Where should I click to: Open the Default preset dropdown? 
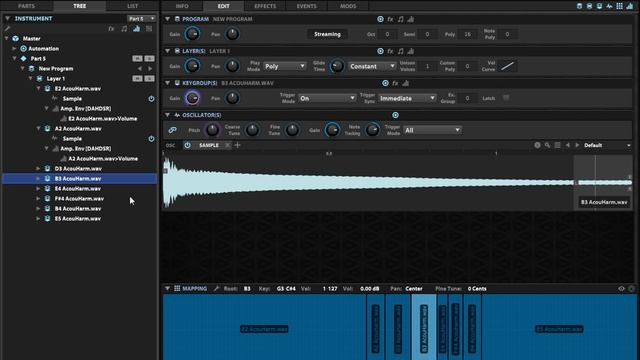pyautogui.click(x=607, y=145)
